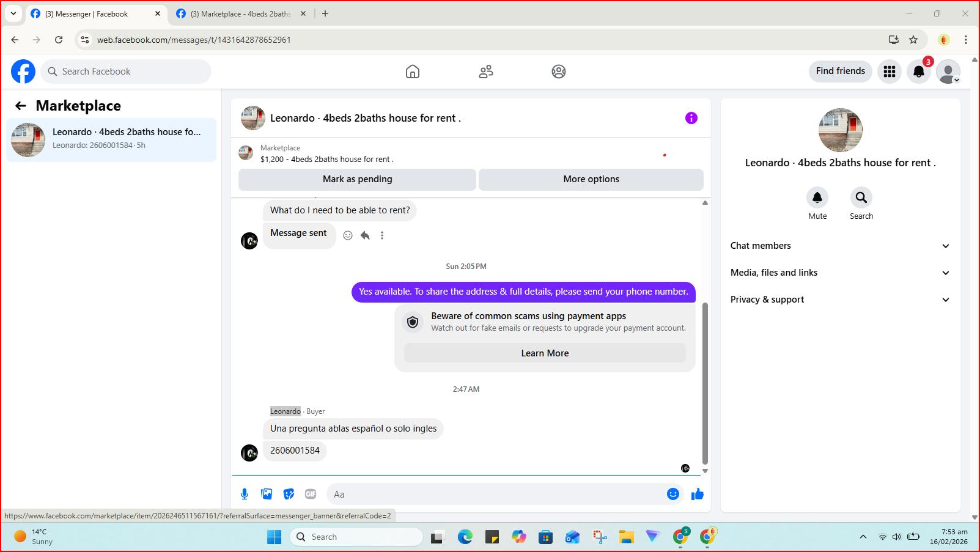Reply to the 'Message sent' message

tap(365, 235)
